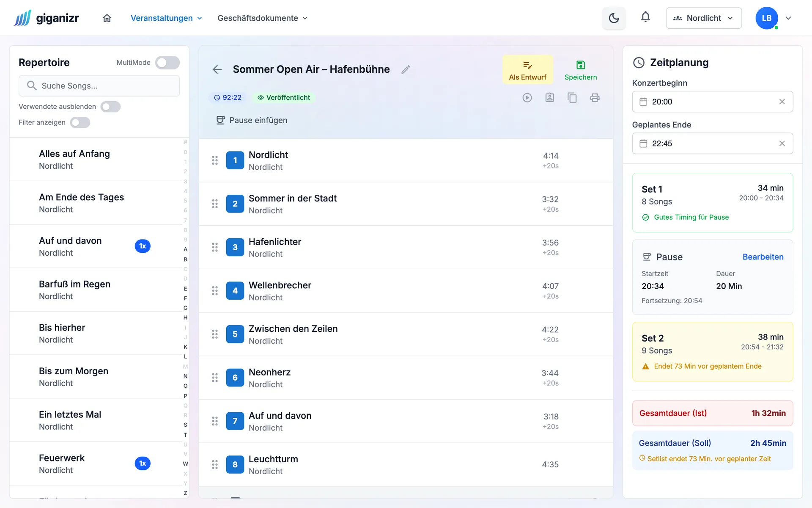Grab drag handle of Hafenlichter

(215, 247)
